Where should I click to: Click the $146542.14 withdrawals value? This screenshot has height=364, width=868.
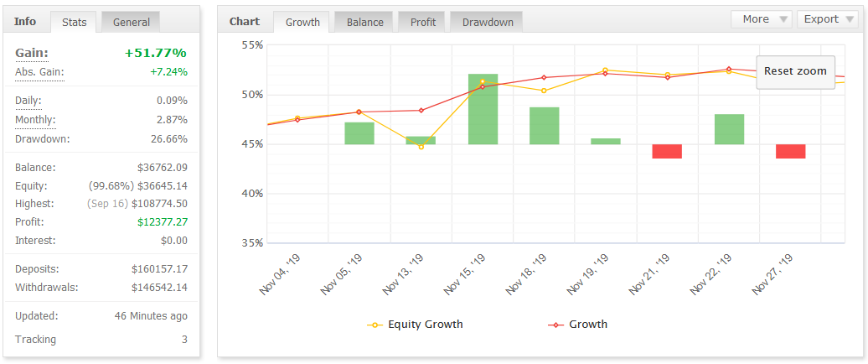tap(159, 288)
